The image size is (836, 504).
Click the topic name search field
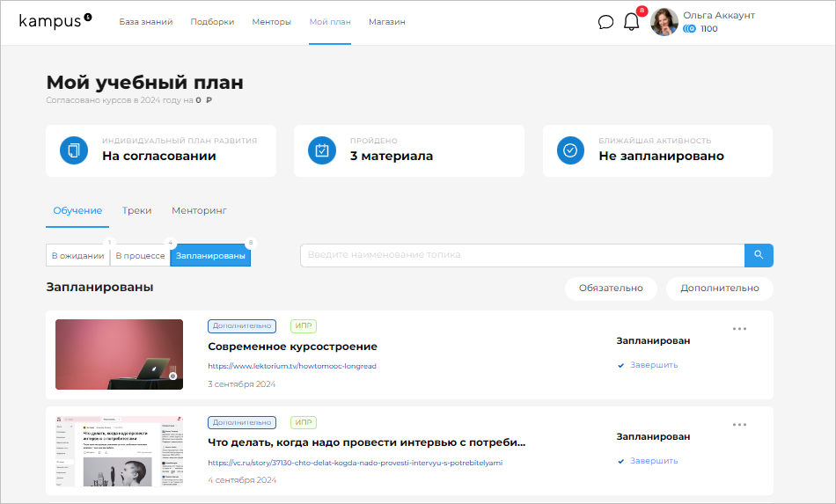point(523,255)
